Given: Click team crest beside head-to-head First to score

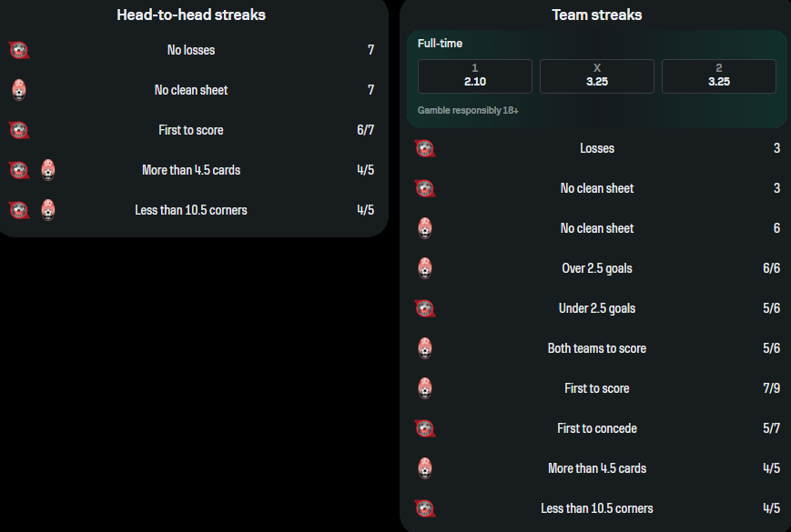Looking at the screenshot, I should tap(19, 130).
